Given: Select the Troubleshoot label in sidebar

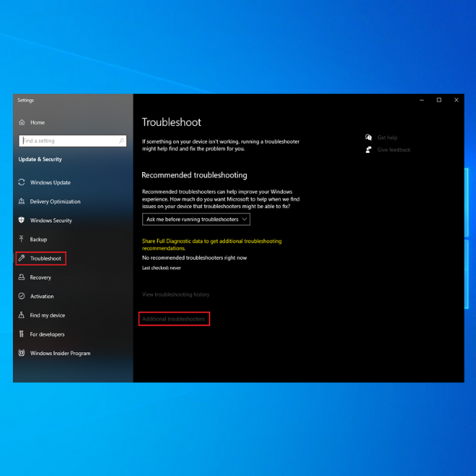Looking at the screenshot, I should click(46, 258).
